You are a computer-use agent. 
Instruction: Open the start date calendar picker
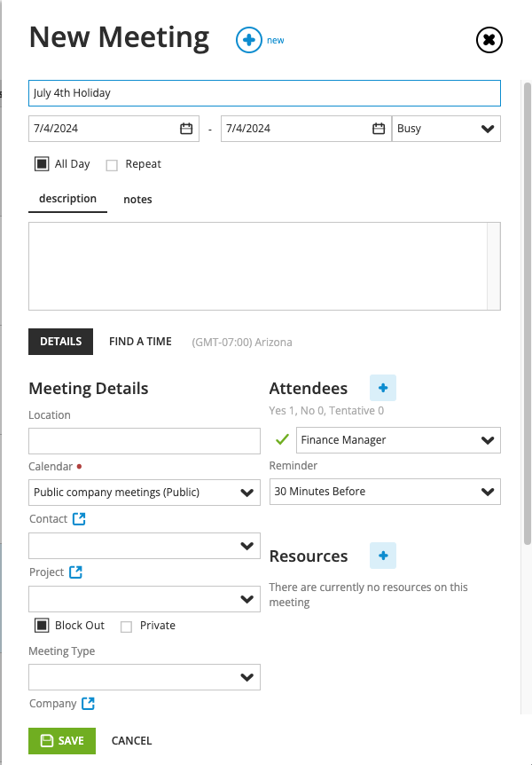186,128
